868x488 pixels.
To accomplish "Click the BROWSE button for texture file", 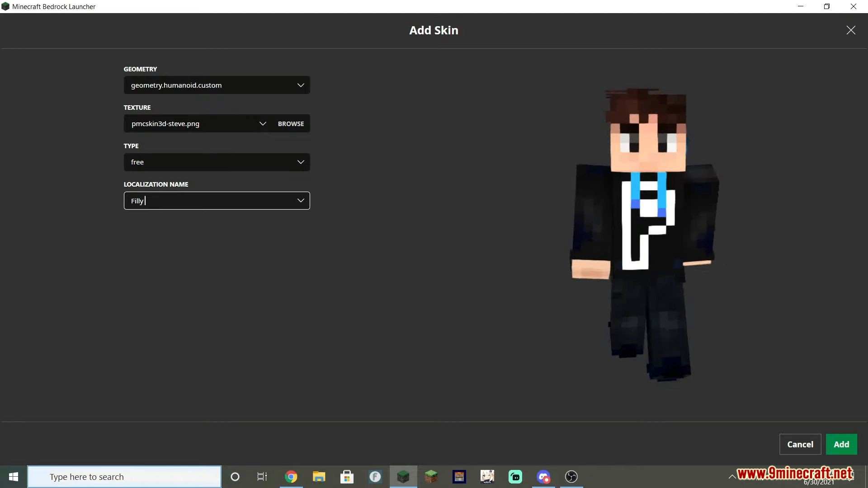I will point(290,123).
